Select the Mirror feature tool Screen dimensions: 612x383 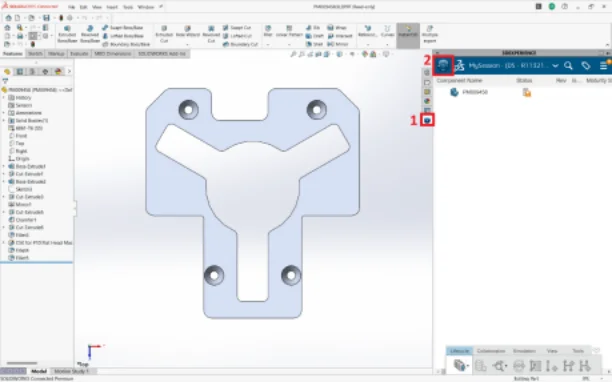[x=338, y=44]
